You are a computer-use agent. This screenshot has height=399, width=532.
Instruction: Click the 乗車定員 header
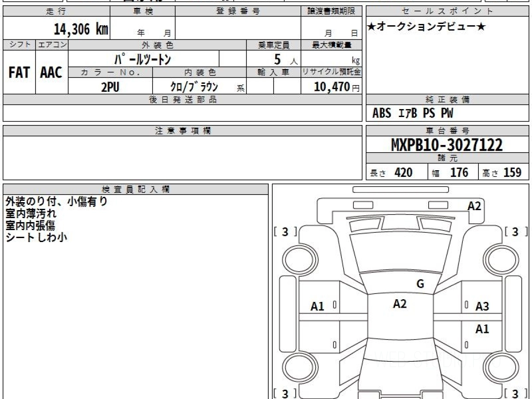[x=274, y=45]
